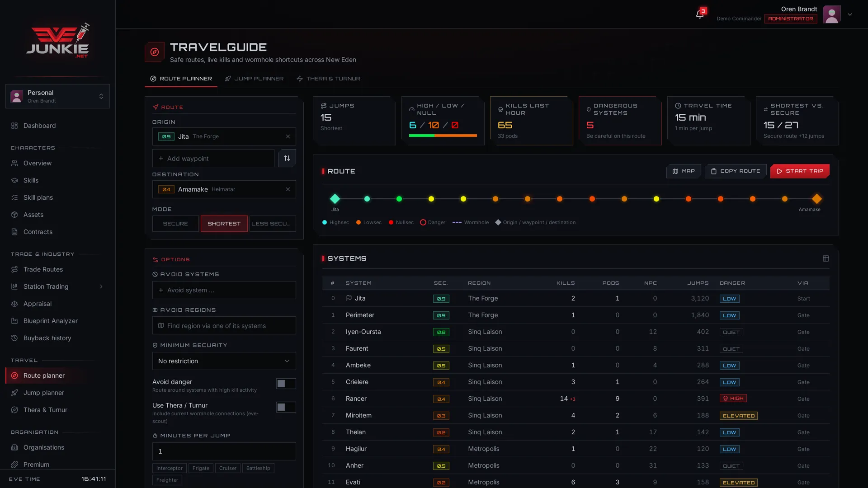
Task: Enable the Avoid danger toggle
Action: tap(286, 384)
